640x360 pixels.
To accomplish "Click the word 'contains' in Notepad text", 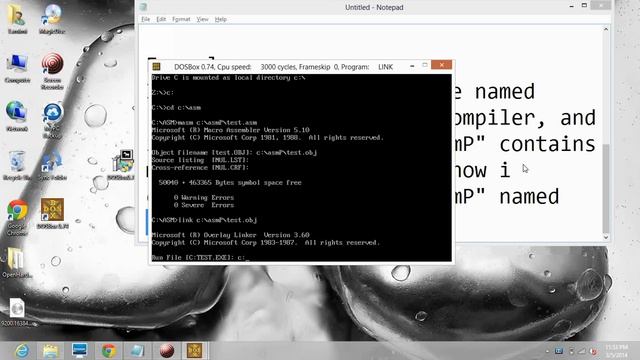I will tap(547, 144).
